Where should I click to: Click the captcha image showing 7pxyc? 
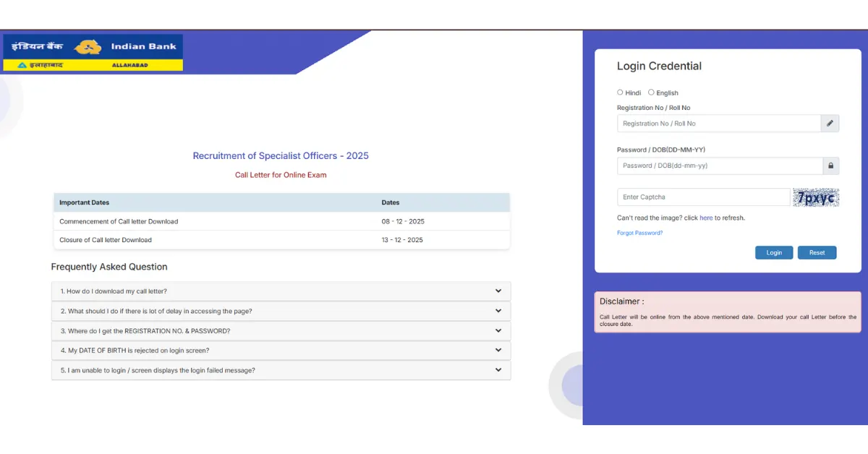click(x=816, y=197)
